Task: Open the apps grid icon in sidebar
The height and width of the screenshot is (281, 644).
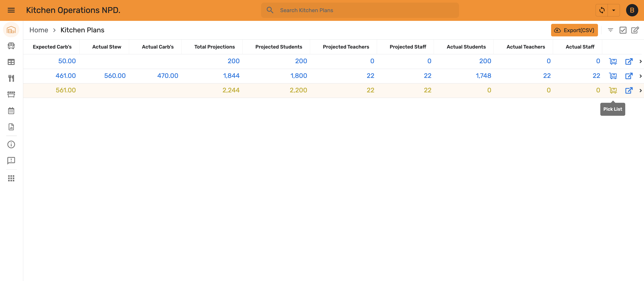Action: 11,178
